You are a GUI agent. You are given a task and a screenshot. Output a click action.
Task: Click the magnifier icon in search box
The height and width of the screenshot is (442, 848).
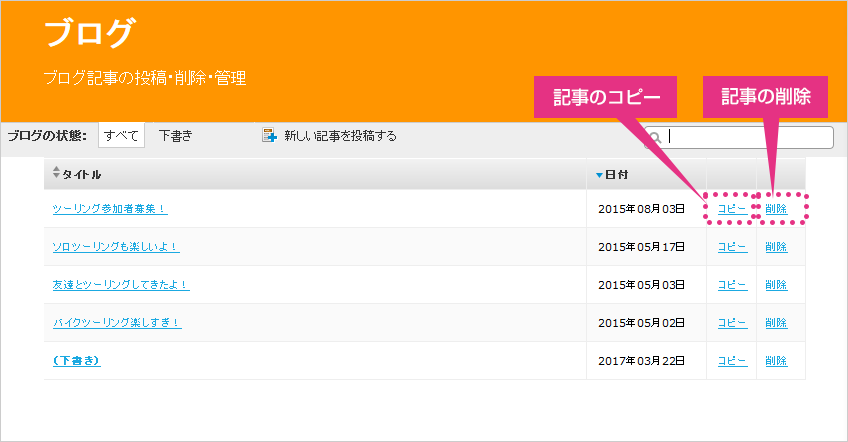654,137
